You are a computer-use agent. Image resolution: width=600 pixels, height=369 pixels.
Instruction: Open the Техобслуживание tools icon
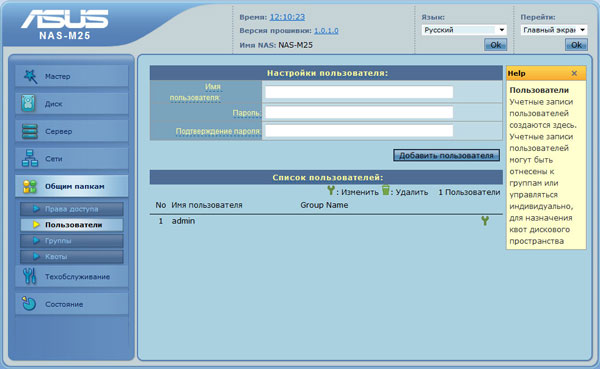(x=29, y=276)
